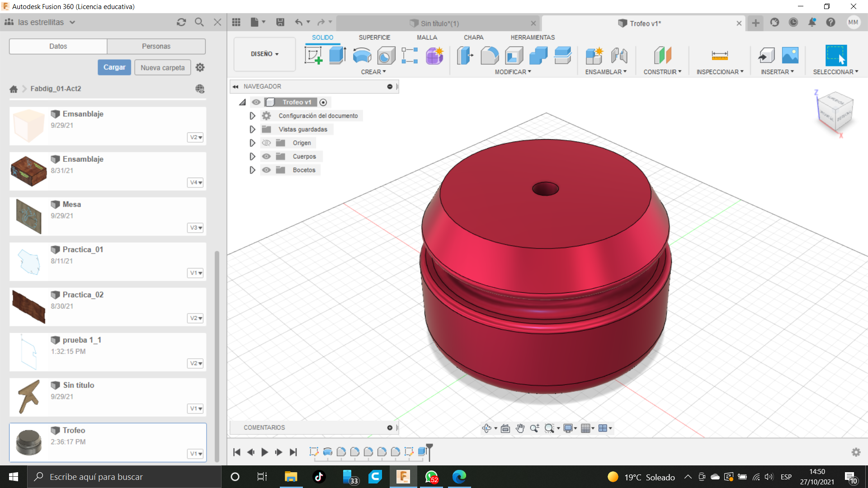Image resolution: width=868 pixels, height=488 pixels.
Task: Select the Hole tool
Action: tap(386, 56)
